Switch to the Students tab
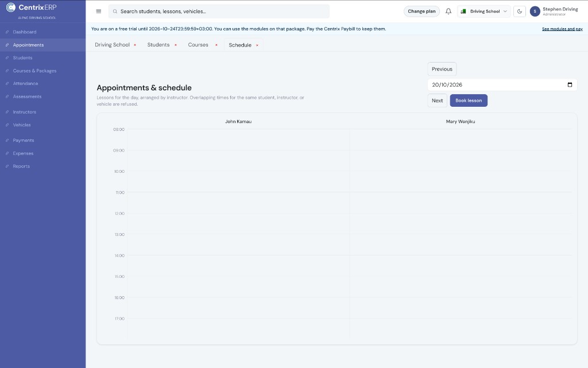The image size is (588, 368). 158,45
